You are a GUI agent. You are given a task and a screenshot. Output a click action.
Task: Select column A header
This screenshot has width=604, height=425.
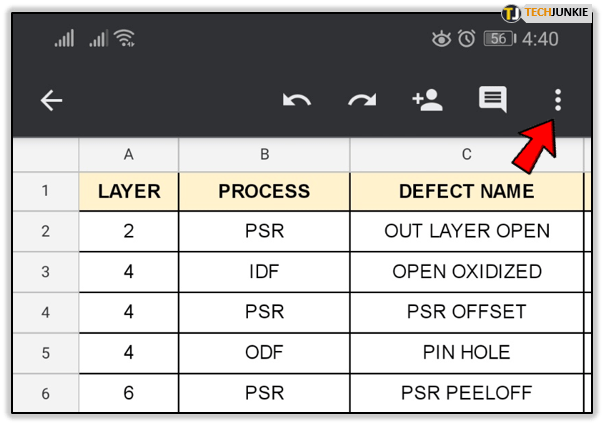[129, 154]
